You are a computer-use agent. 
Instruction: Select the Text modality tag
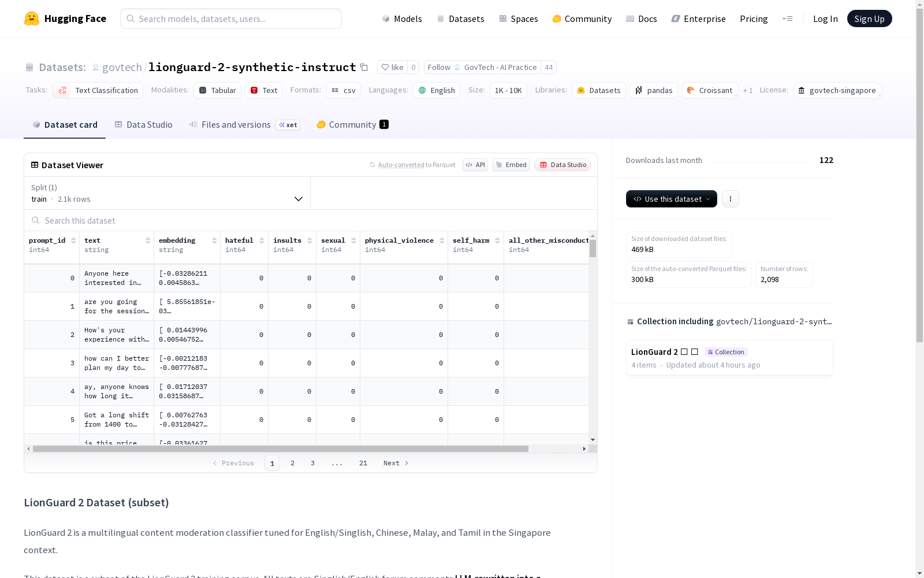point(264,90)
